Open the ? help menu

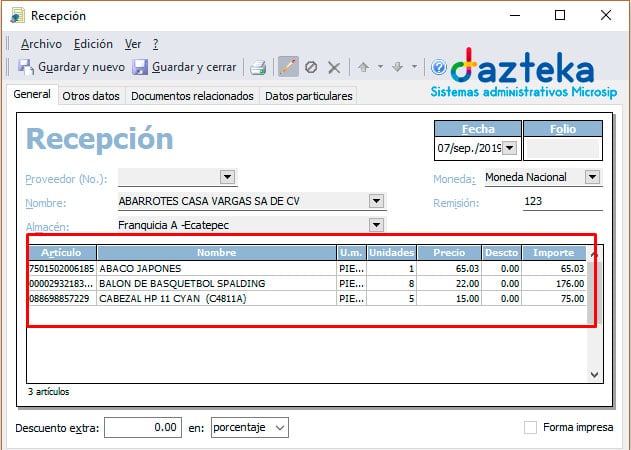(156, 44)
